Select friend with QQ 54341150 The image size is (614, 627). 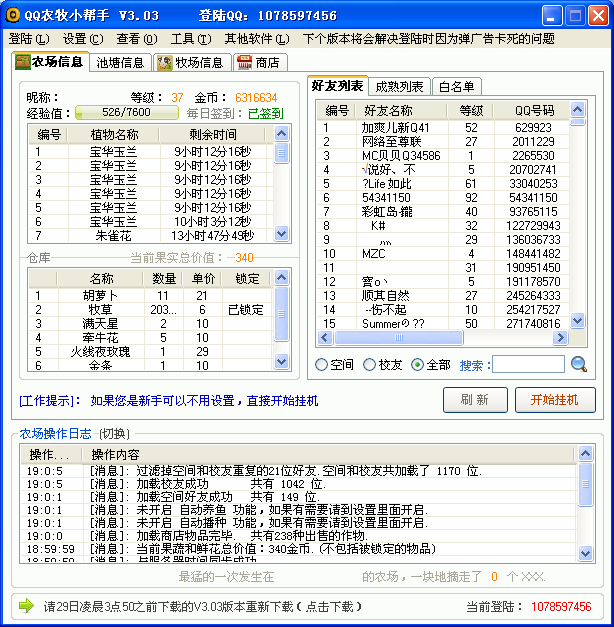[x=443, y=198]
